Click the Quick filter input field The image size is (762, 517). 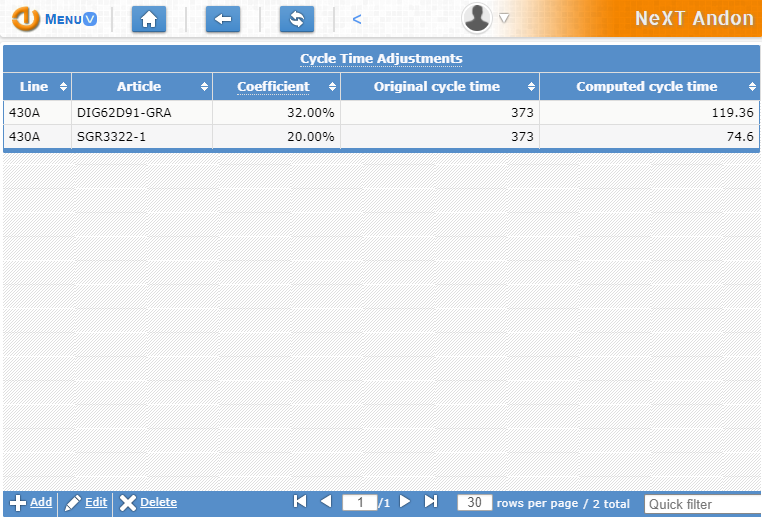701,504
